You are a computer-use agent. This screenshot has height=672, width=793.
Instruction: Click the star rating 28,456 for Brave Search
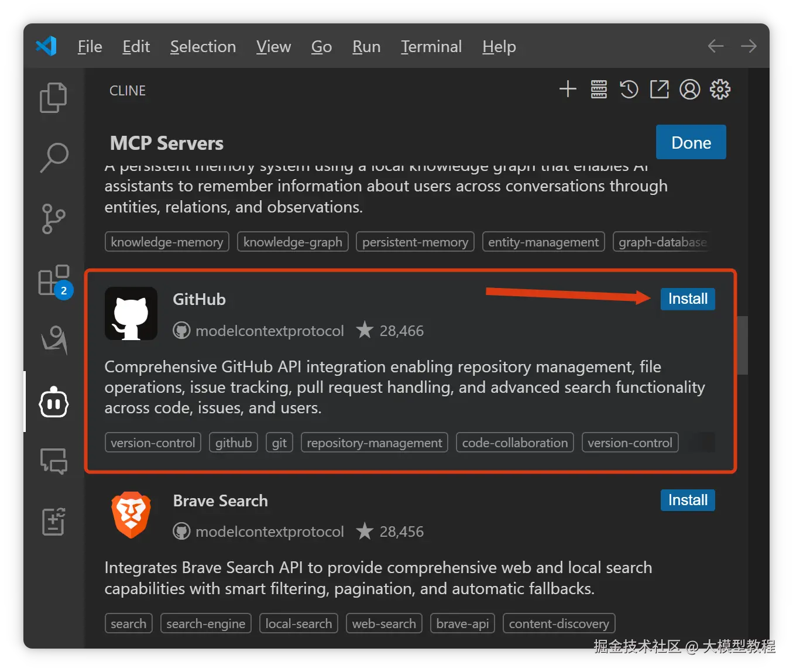[x=390, y=532]
